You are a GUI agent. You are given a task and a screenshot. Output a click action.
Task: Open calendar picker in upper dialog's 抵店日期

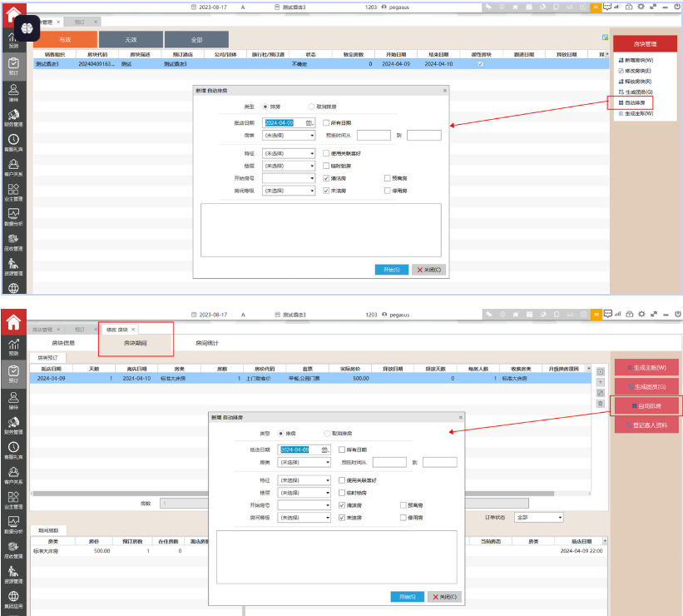[310, 122]
